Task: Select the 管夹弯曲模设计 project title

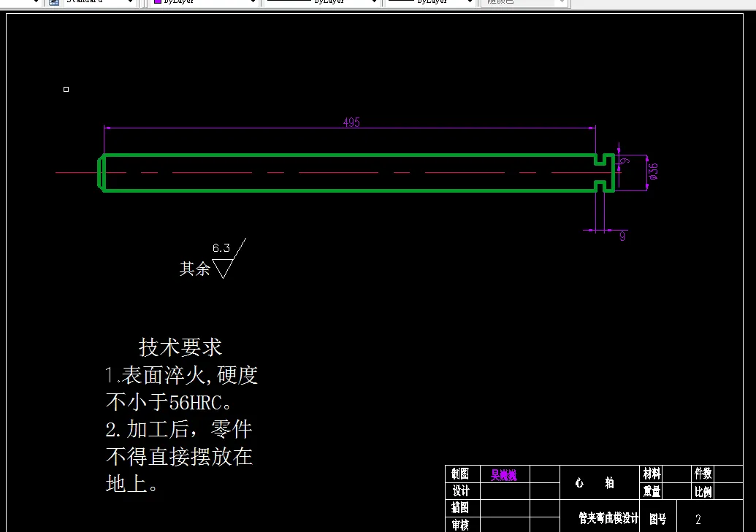Action: pos(608,519)
